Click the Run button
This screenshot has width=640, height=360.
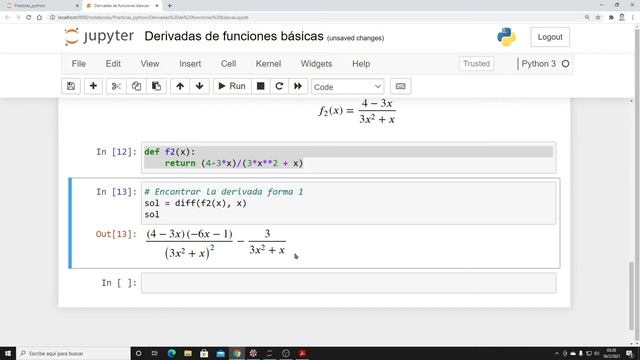click(232, 86)
